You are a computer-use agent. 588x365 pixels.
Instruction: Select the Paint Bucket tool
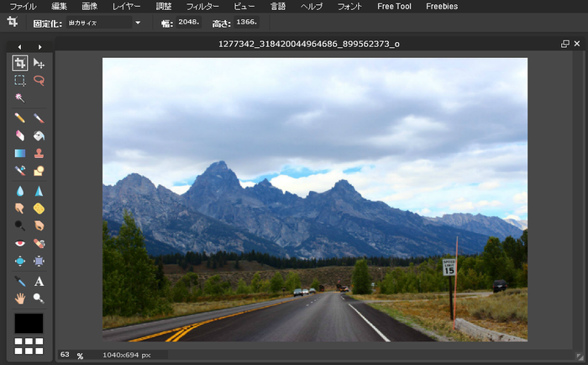point(39,135)
